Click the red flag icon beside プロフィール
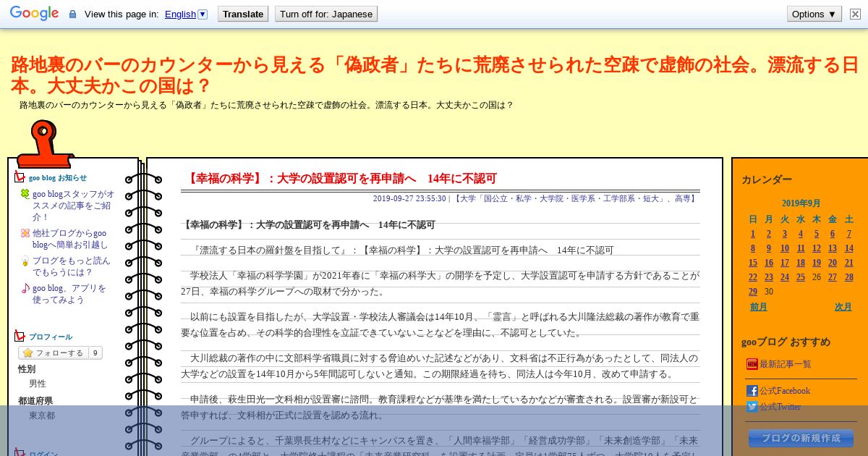The width and height of the screenshot is (868, 456). [x=20, y=336]
